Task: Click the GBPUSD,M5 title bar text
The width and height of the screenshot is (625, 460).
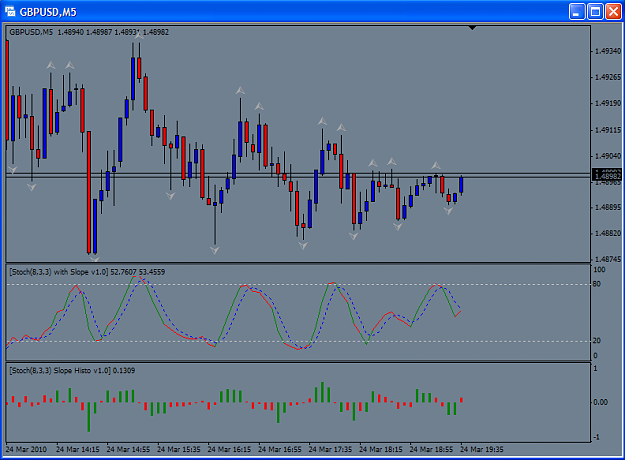Action: click(x=48, y=12)
